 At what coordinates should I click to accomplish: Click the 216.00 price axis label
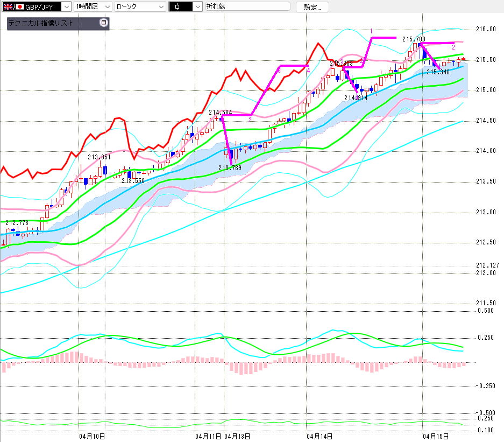(486, 29)
